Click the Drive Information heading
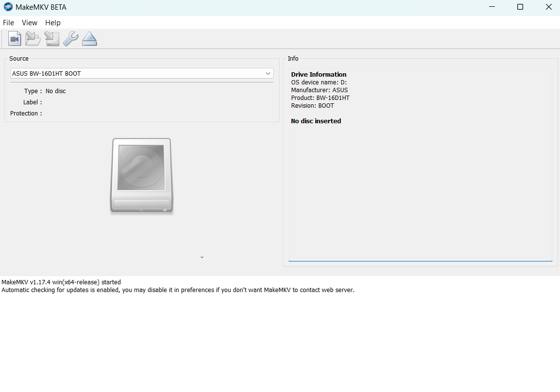Image resolution: width=560 pixels, height=392 pixels. (318, 74)
